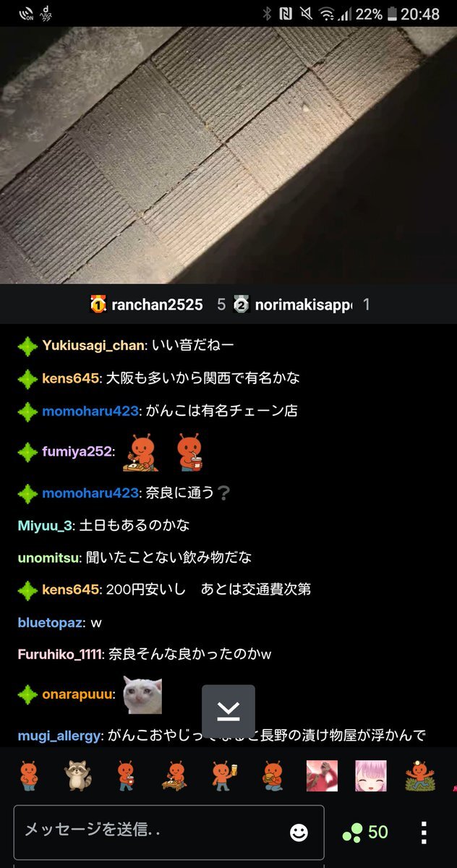
Task: Focus the message input field
Action: [x=168, y=832]
